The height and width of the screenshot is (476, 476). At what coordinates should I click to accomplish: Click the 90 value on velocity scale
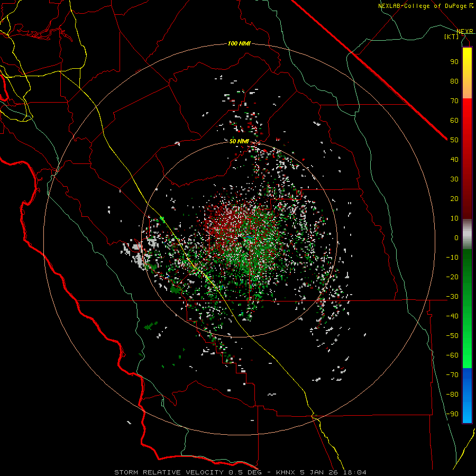(x=454, y=62)
